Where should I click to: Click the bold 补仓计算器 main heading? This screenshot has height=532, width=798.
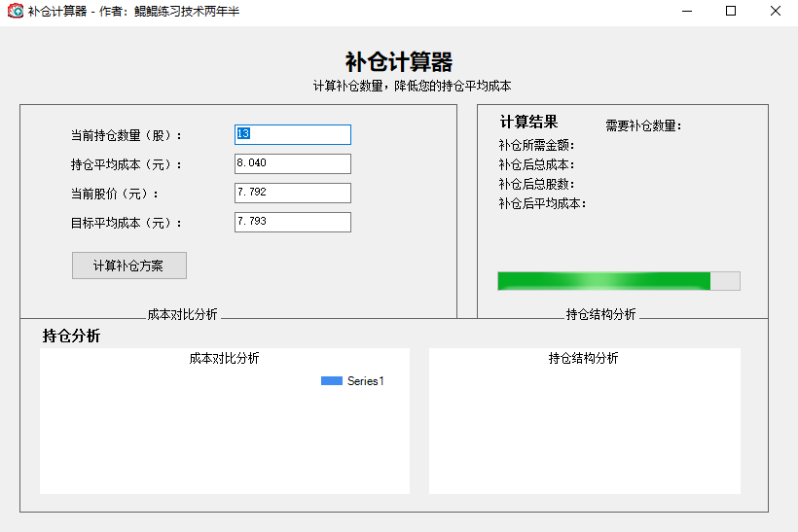(399, 63)
